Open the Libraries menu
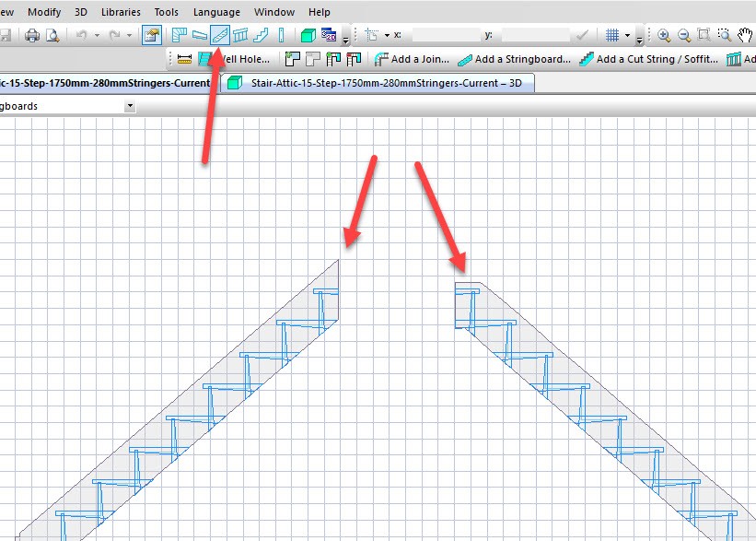This screenshot has height=541, width=756. (x=121, y=12)
